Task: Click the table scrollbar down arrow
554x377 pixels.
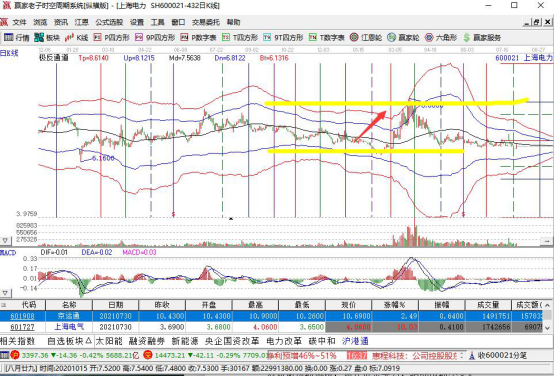Action: [x=547, y=328]
